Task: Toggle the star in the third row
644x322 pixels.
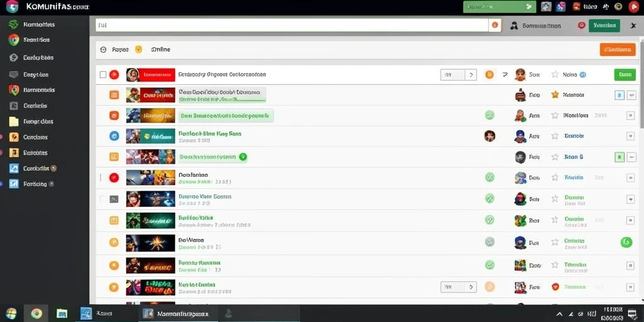Action: [555, 116]
